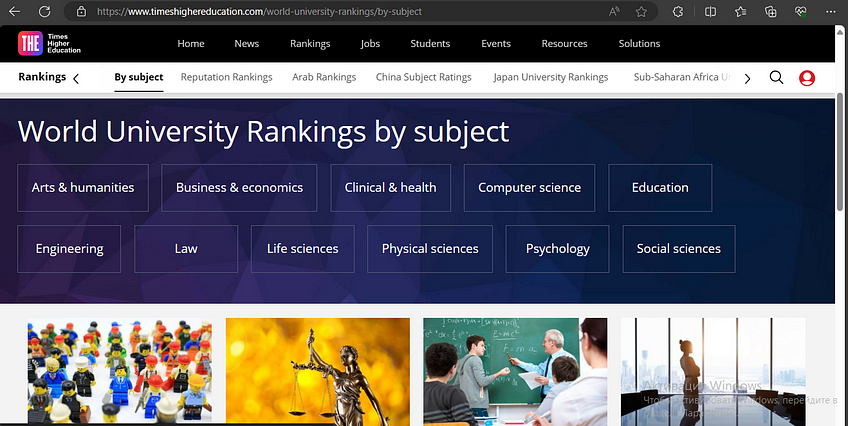Open Jobs in top navigation
This screenshot has height=426, width=848.
[370, 44]
